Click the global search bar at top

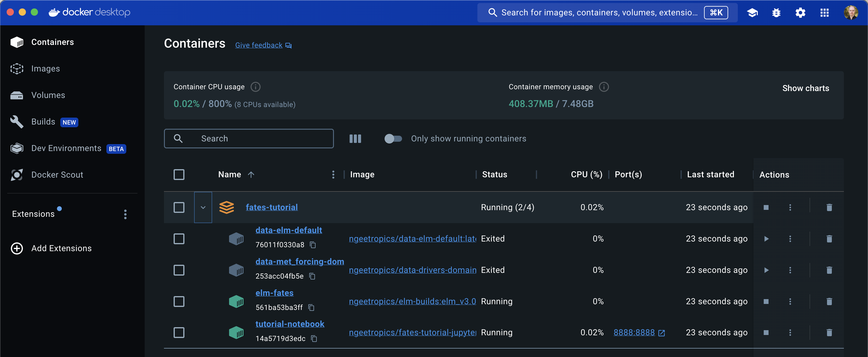[607, 13]
